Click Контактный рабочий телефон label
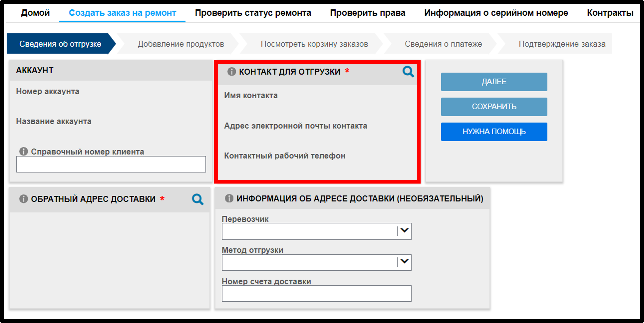This screenshot has height=323, width=644. click(x=285, y=156)
